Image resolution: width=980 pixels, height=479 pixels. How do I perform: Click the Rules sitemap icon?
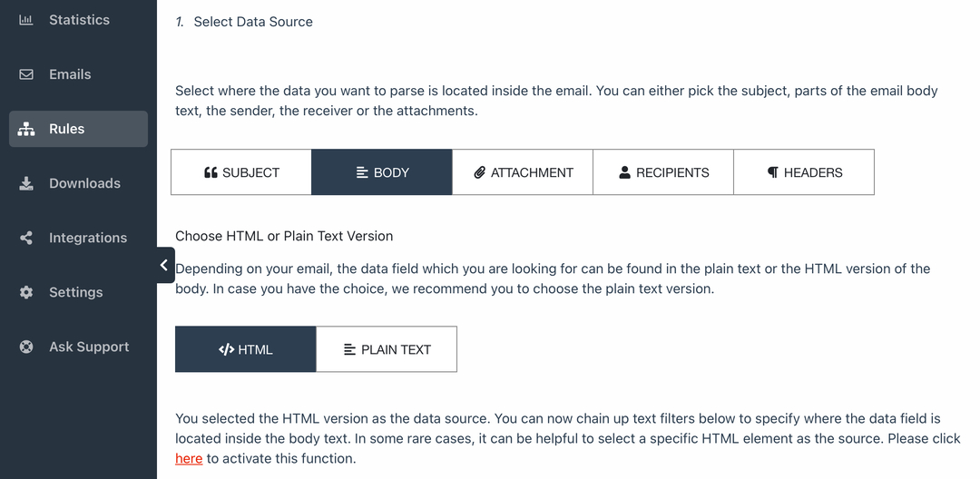(25, 129)
